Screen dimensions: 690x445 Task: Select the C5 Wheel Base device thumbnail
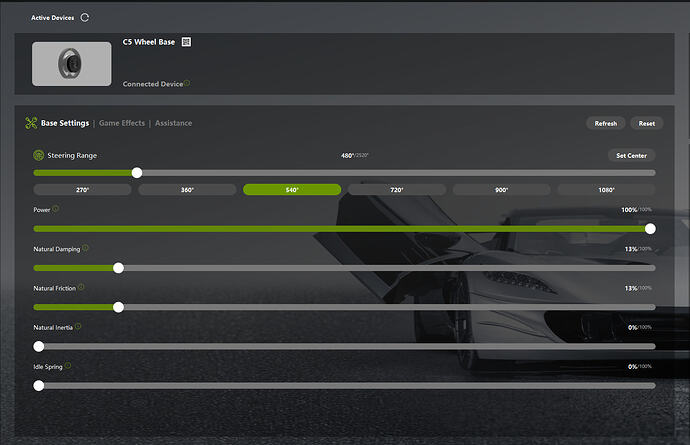click(x=71, y=64)
